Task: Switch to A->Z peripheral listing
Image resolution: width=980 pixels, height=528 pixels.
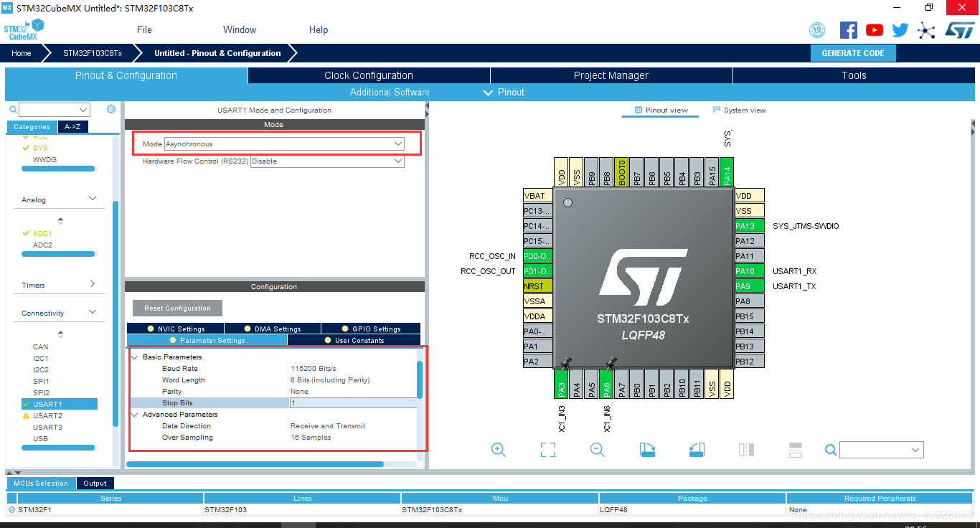Action: (72, 127)
